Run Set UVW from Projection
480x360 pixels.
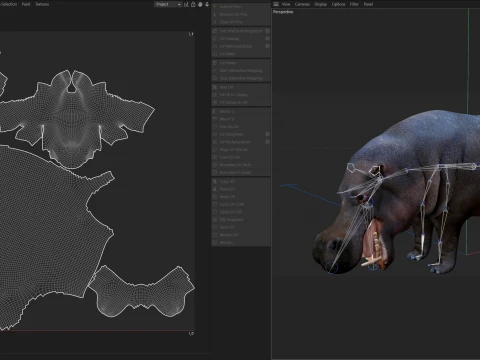(x=238, y=31)
